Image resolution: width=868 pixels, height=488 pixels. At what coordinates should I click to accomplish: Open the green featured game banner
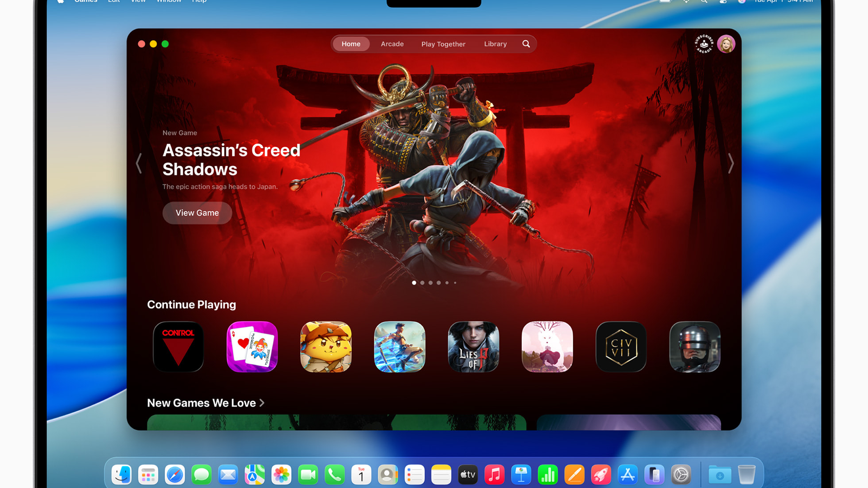coord(337,422)
